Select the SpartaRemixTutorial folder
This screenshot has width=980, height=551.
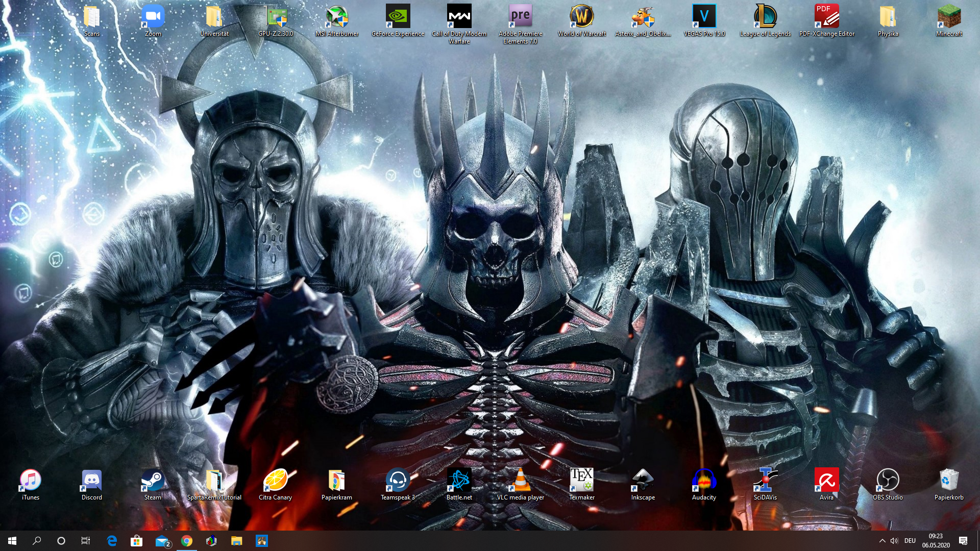(214, 485)
